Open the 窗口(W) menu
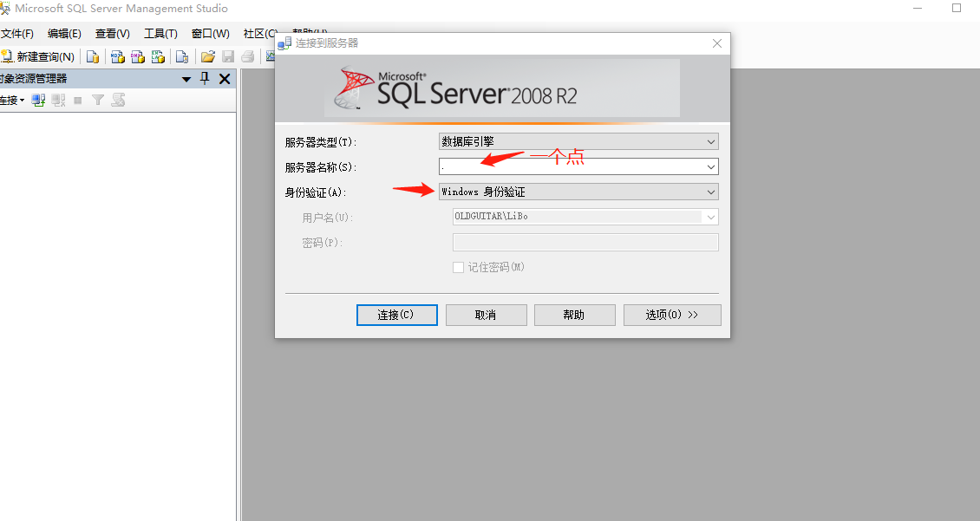This screenshot has width=980, height=521. click(211, 34)
